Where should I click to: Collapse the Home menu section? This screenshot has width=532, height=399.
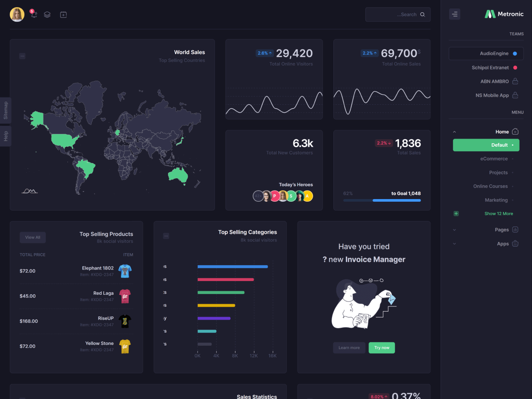click(x=454, y=132)
